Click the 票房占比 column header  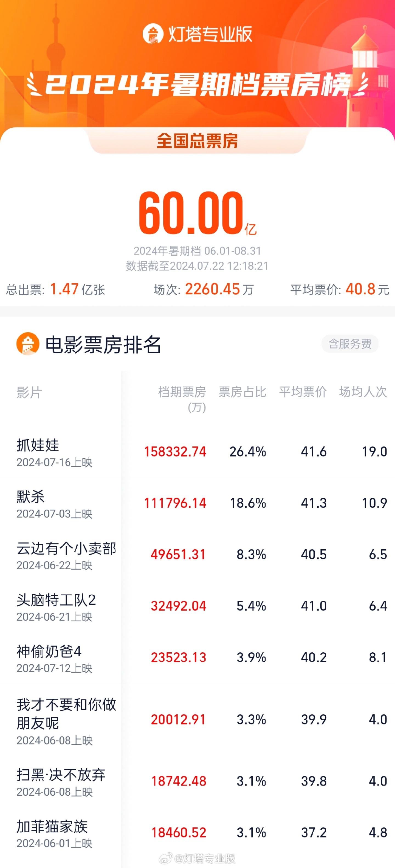[242, 392]
